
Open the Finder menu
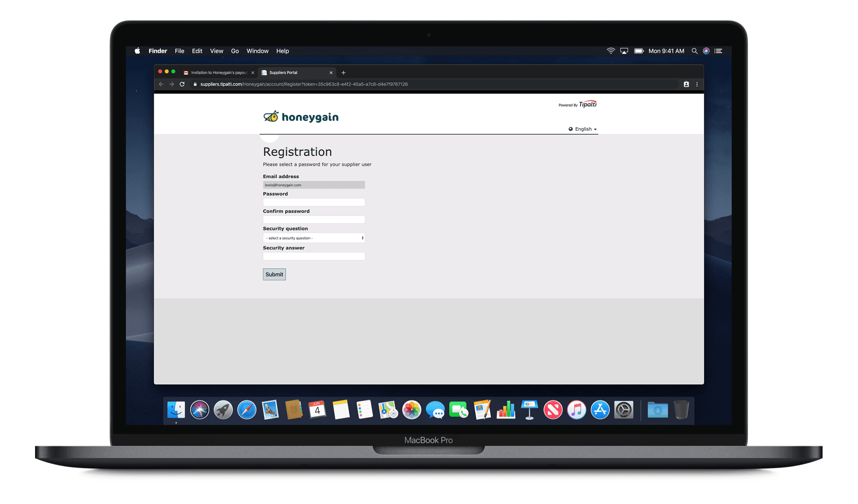tap(158, 51)
